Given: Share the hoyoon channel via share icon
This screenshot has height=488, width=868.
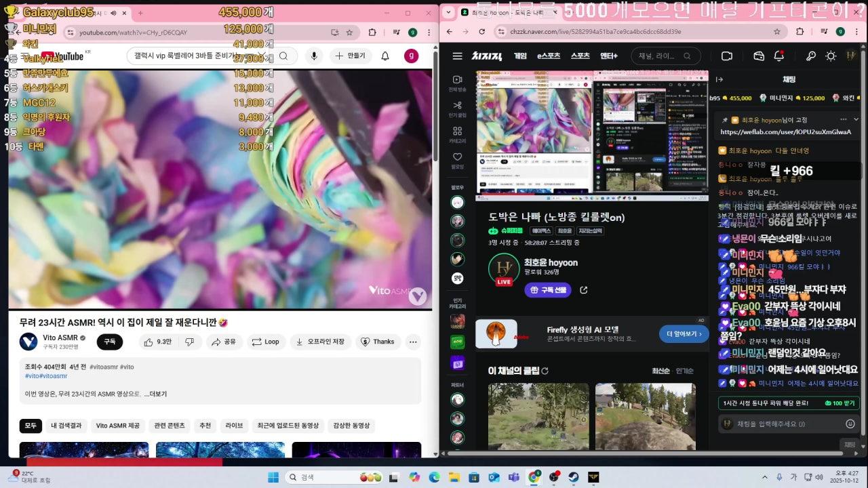Looking at the screenshot, I should point(583,290).
